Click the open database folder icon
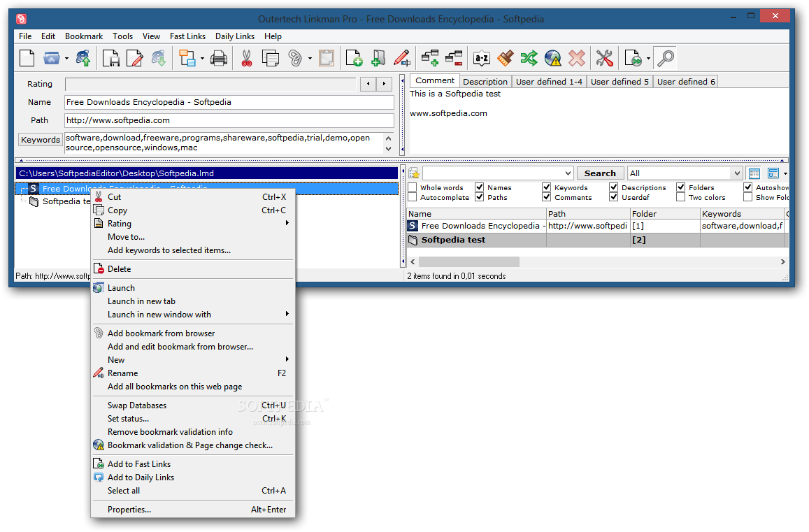Viewport: 809px width, 532px height. point(51,58)
